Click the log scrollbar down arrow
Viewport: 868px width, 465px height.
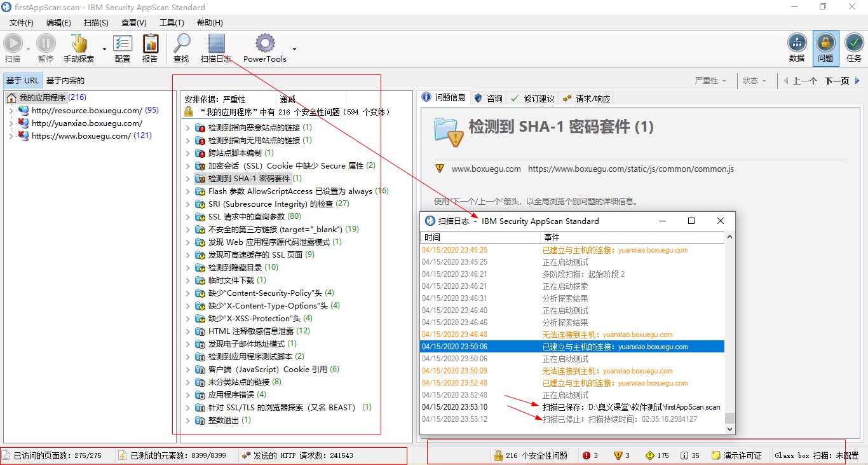click(729, 429)
